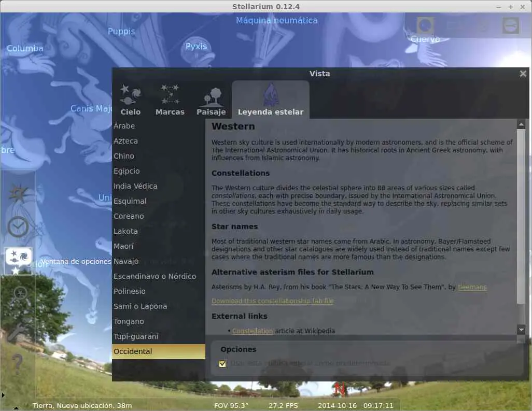The width and height of the screenshot is (532, 411).
Task: Switch to the Paisaje tab
Action: [211, 100]
